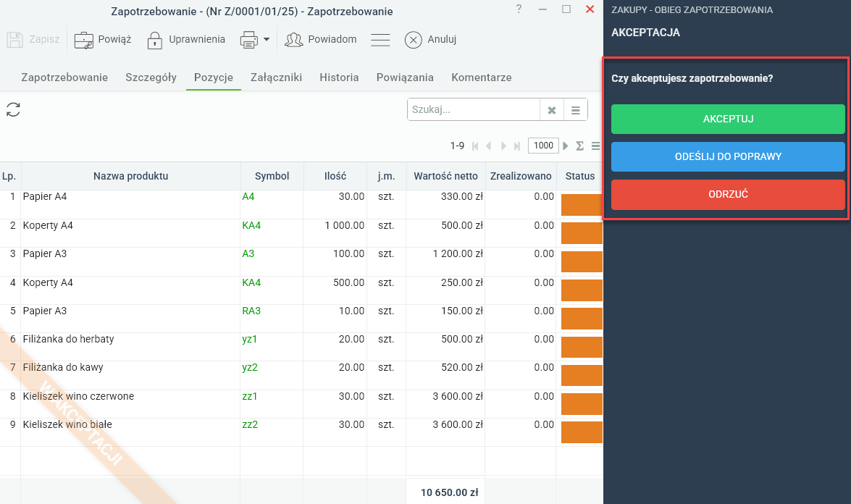Switch to Szczegóły tab
Viewport: 851px width, 504px height.
pyautogui.click(x=151, y=77)
